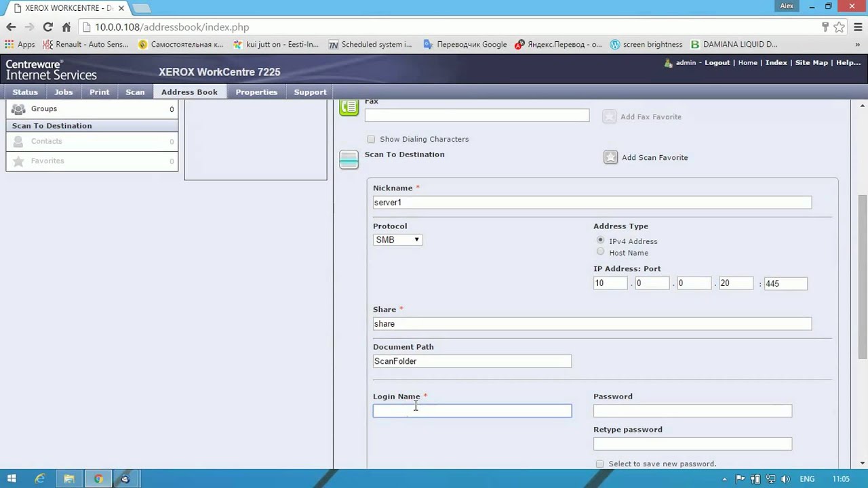The image size is (868, 488).
Task: Launch Internet Explorer from the taskbar
Action: pos(40,479)
